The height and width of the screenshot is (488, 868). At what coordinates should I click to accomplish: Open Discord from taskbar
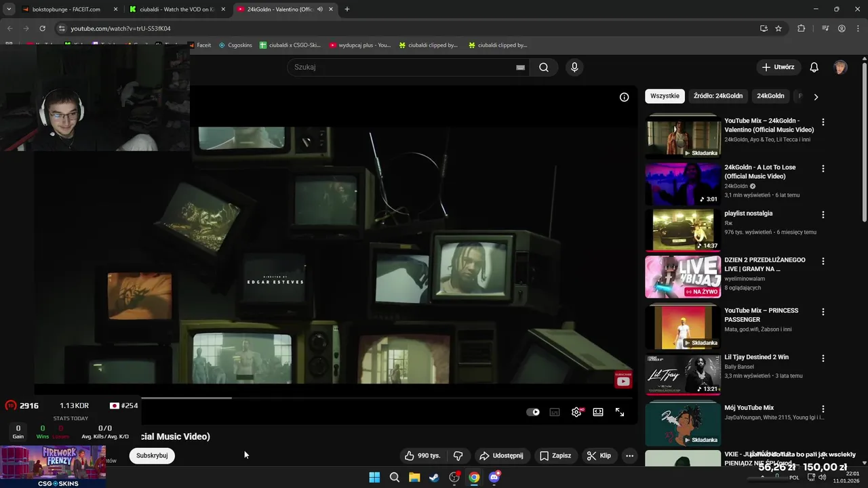pyautogui.click(x=494, y=477)
